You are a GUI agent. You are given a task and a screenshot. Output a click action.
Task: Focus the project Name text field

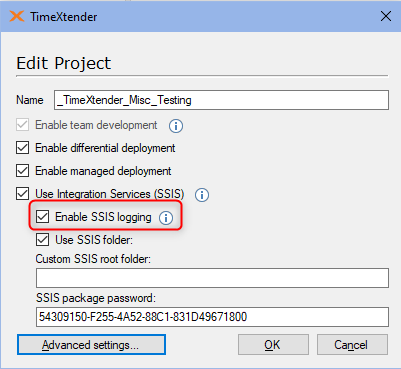[221, 100]
